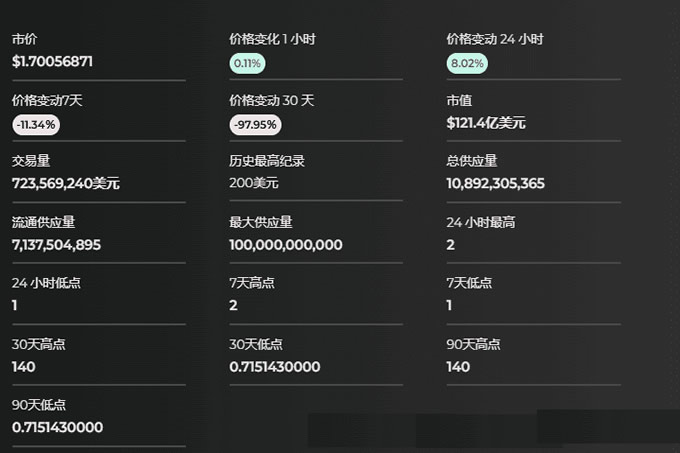Image resolution: width=680 pixels, height=453 pixels.
Task: Select the -97.95% 30-day change badge
Action: click(254, 125)
